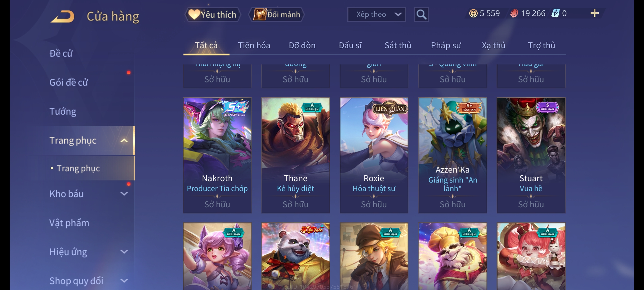Collapse the Trang phục sidebar section

coord(124,140)
